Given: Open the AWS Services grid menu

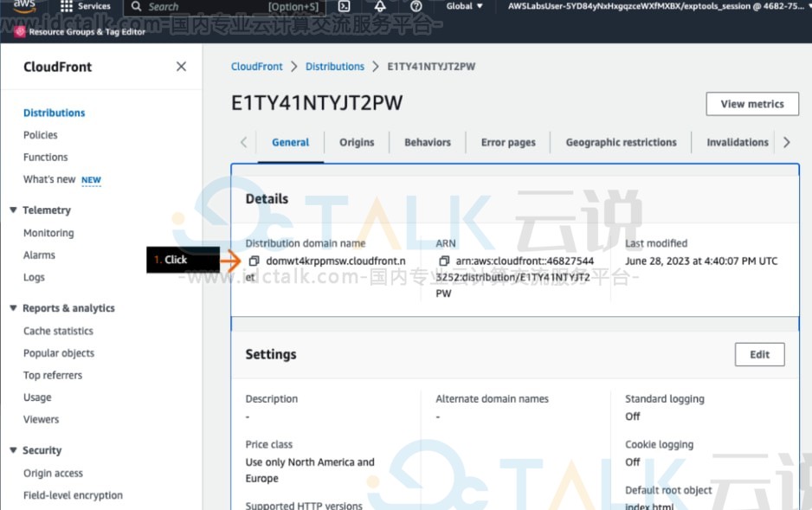Looking at the screenshot, I should [x=67, y=6].
